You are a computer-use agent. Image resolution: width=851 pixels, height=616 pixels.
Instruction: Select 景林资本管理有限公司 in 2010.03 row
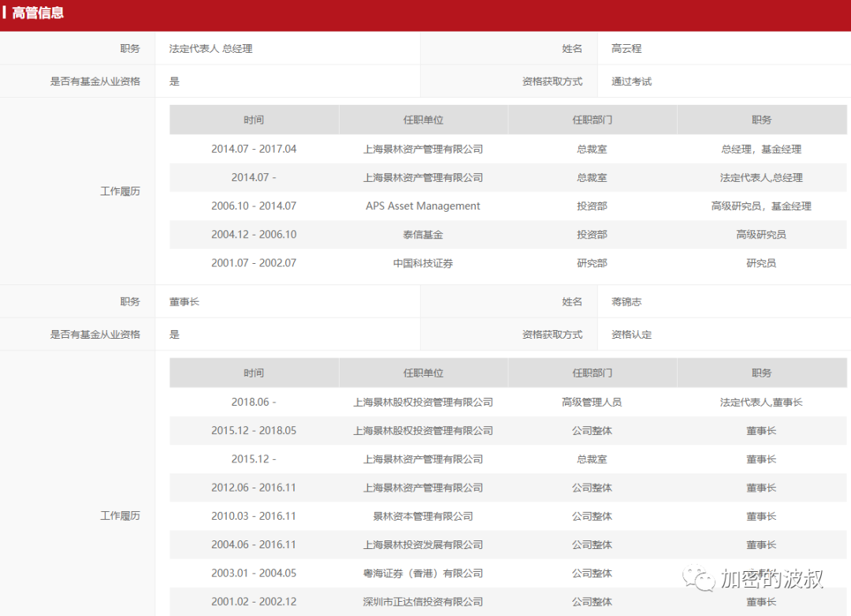423,516
